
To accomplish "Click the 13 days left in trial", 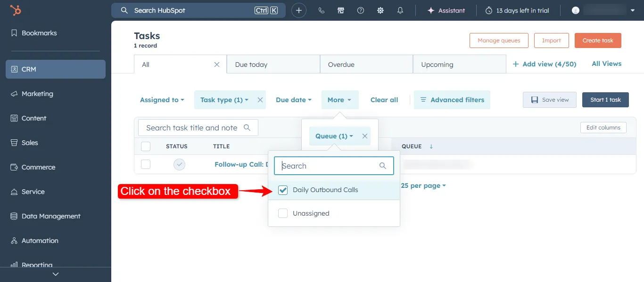I will click(x=517, y=10).
